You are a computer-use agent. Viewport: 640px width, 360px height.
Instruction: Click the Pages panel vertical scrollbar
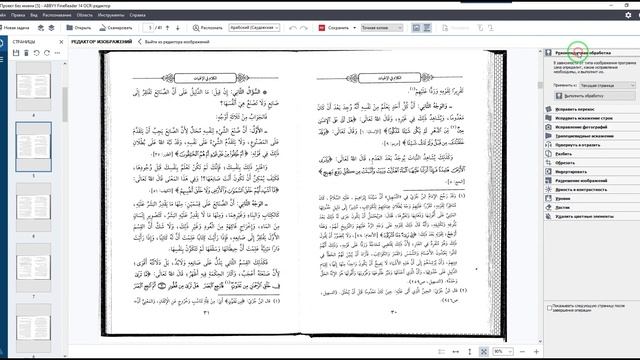pyautogui.click(x=65, y=104)
